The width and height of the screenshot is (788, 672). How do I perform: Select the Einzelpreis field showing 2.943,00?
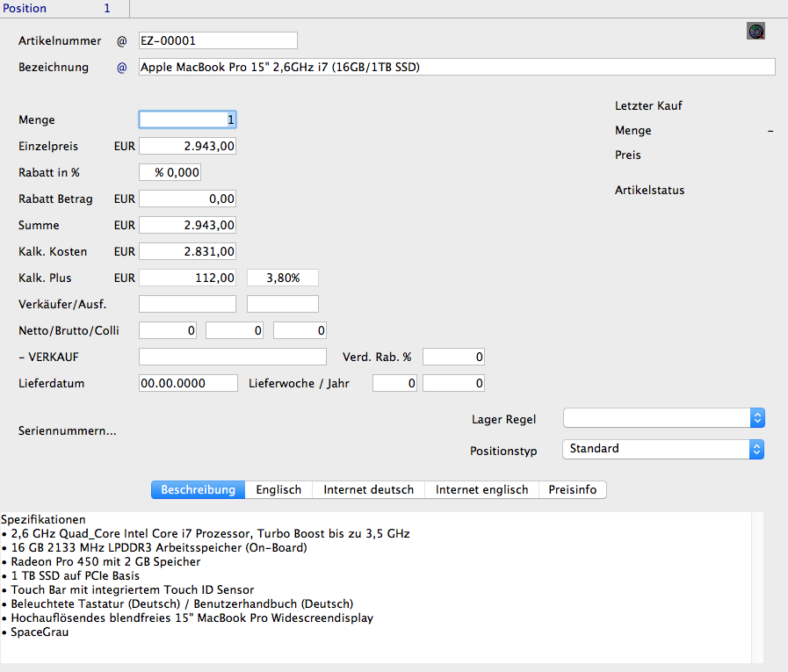coord(187,147)
